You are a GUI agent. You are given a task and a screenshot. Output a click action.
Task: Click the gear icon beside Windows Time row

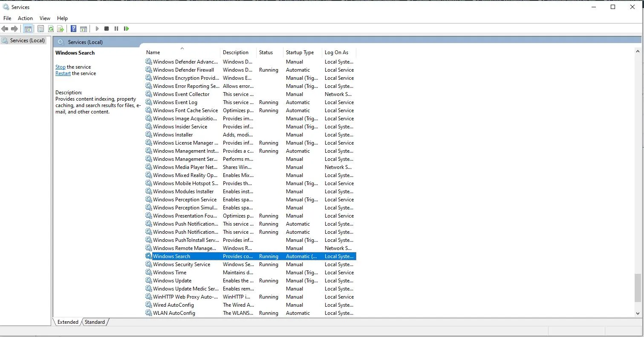click(148, 273)
